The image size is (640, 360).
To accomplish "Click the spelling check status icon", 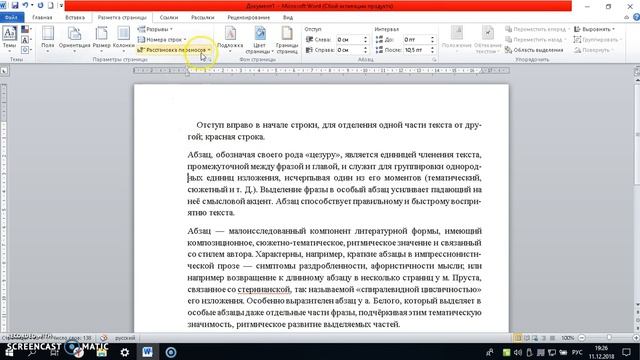I will click(x=104, y=338).
